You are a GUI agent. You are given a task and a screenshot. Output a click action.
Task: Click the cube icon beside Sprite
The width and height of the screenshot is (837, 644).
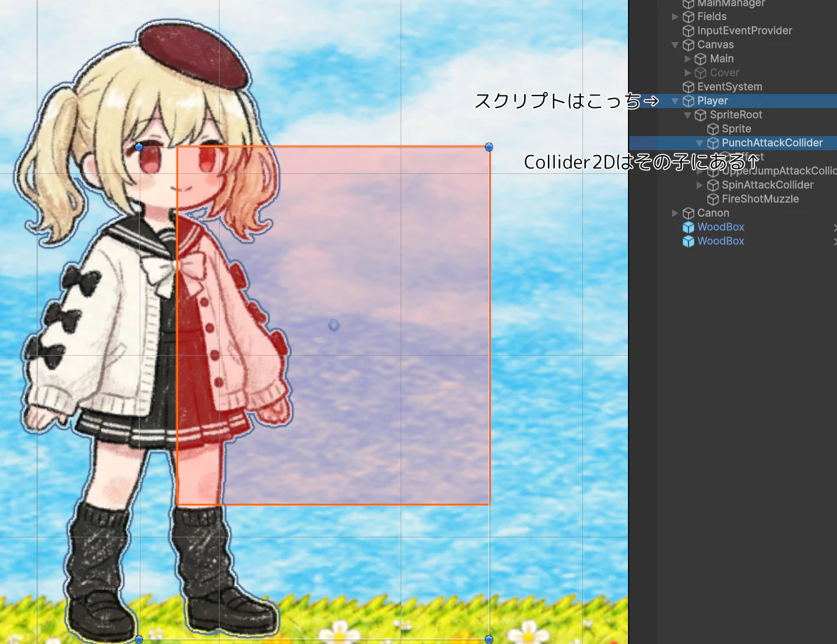pos(713,129)
